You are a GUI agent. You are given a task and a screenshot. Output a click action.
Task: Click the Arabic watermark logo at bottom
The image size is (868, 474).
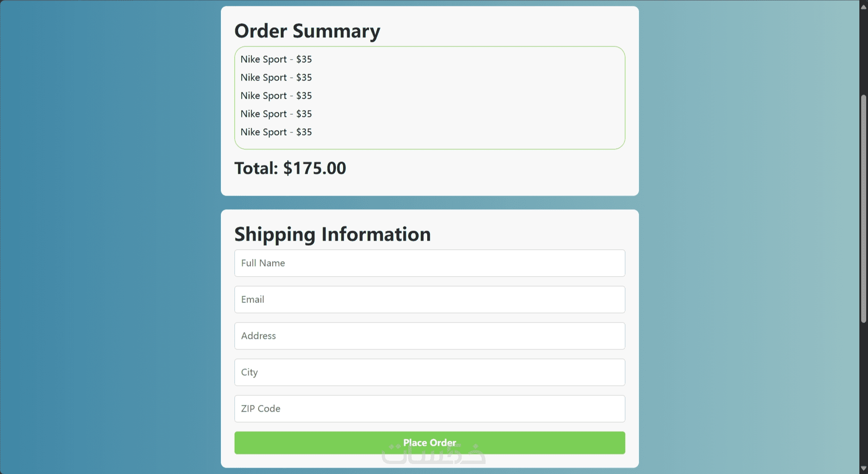tap(434, 457)
